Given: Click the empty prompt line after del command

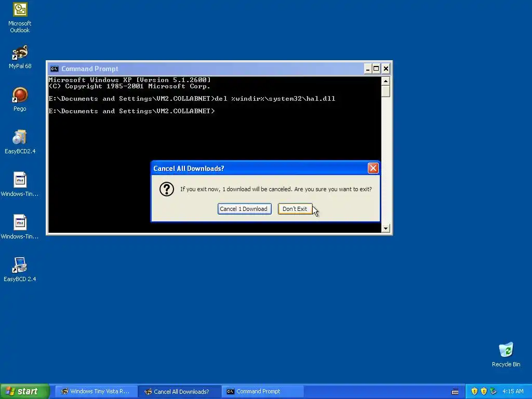Looking at the screenshot, I should tap(131, 111).
